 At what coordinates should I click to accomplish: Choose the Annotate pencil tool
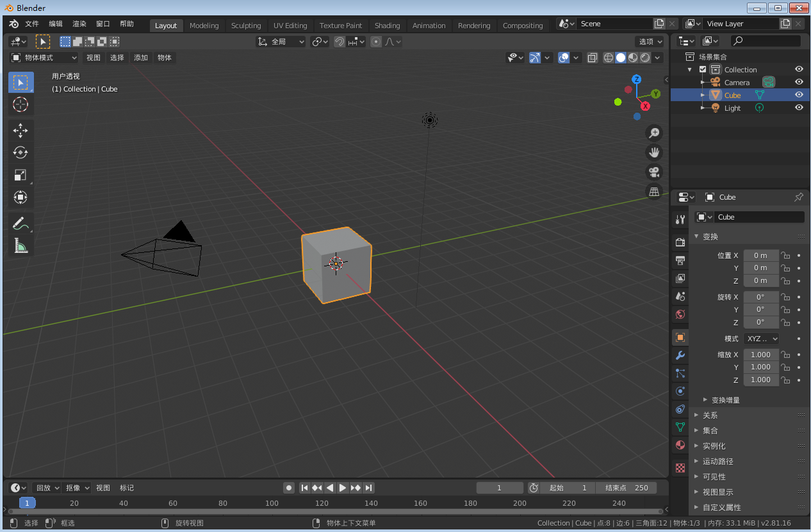20,223
